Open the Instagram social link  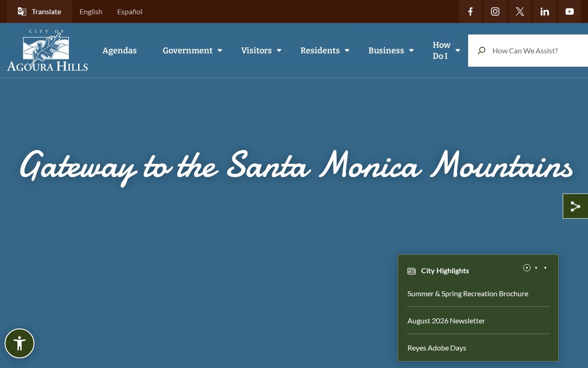pyautogui.click(x=495, y=11)
